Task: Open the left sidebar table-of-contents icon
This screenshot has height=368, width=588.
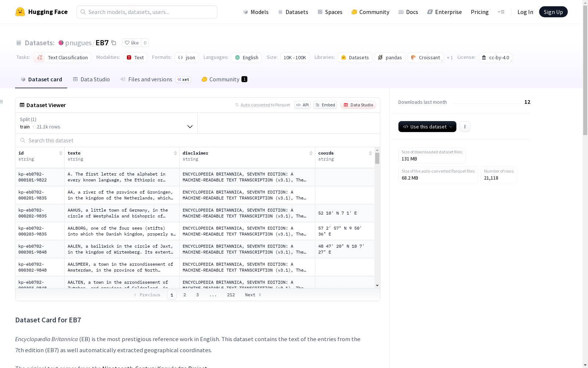Action: click(x=2, y=102)
